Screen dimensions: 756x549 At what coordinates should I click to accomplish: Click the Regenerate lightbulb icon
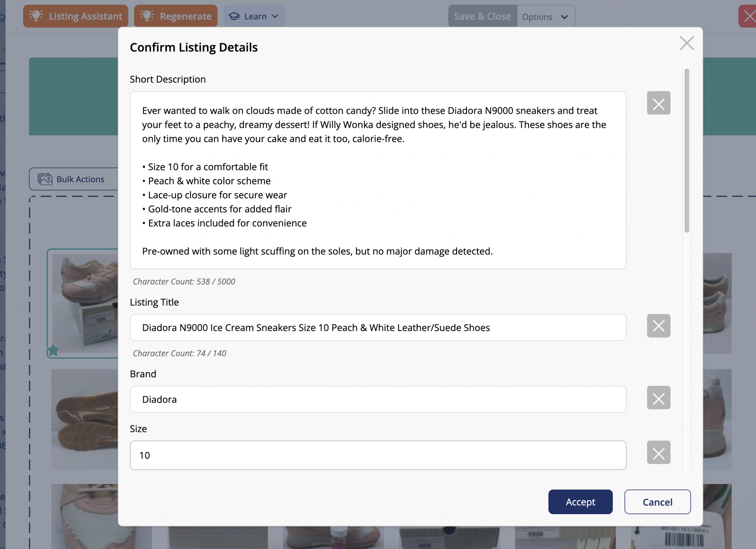point(147,16)
